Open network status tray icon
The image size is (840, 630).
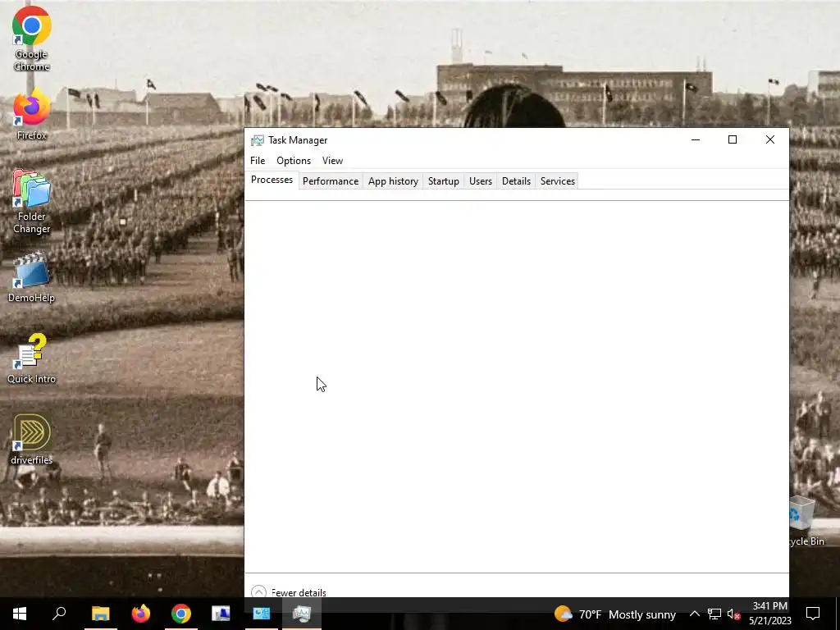click(x=714, y=614)
